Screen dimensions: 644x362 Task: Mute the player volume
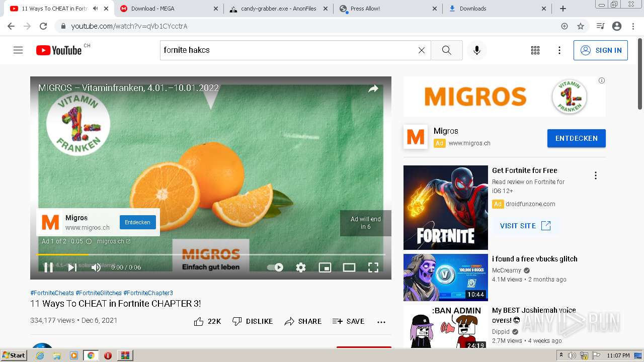pos(96,267)
